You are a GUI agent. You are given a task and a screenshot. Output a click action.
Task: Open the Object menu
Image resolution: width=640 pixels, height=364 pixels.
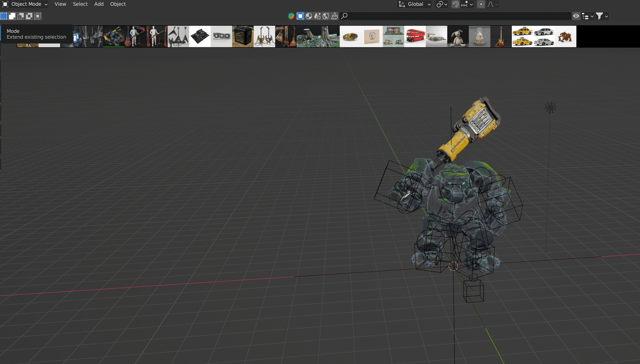click(x=118, y=4)
